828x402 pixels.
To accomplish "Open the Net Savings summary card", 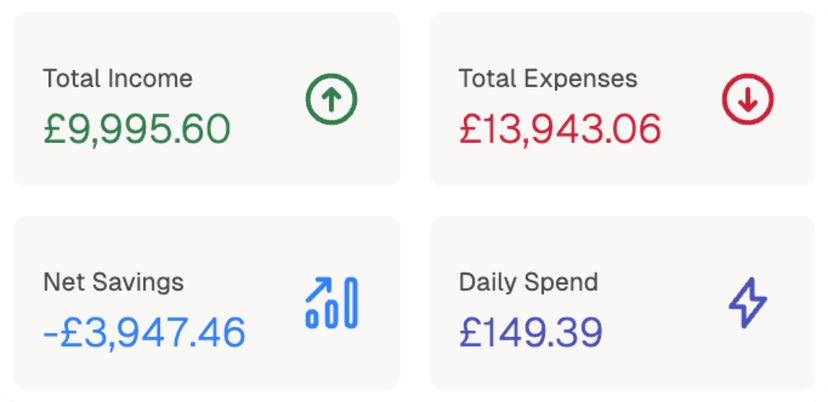I will click(x=207, y=303).
